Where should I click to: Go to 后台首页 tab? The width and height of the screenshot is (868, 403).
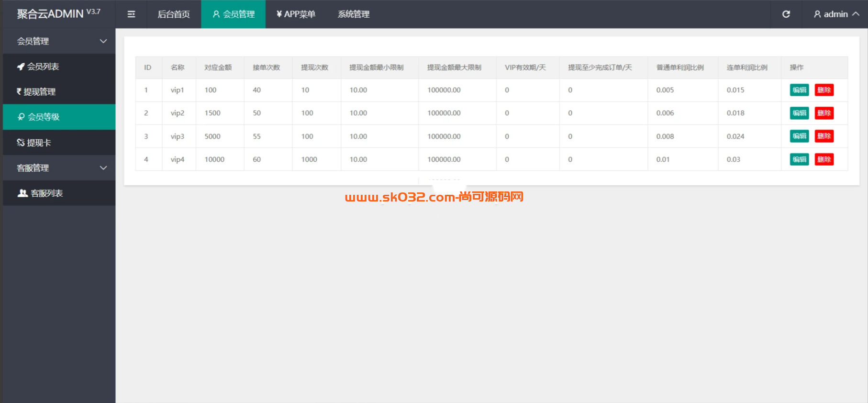[x=174, y=14]
